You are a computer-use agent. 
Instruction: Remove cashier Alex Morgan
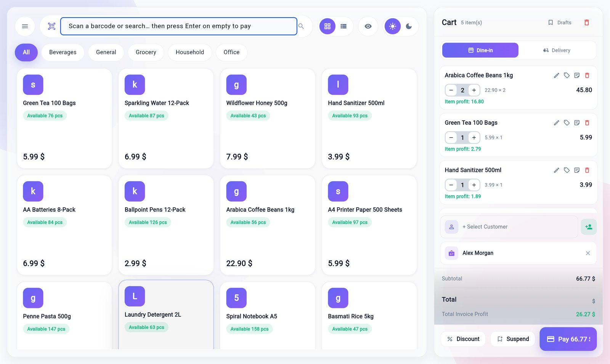[588, 253]
